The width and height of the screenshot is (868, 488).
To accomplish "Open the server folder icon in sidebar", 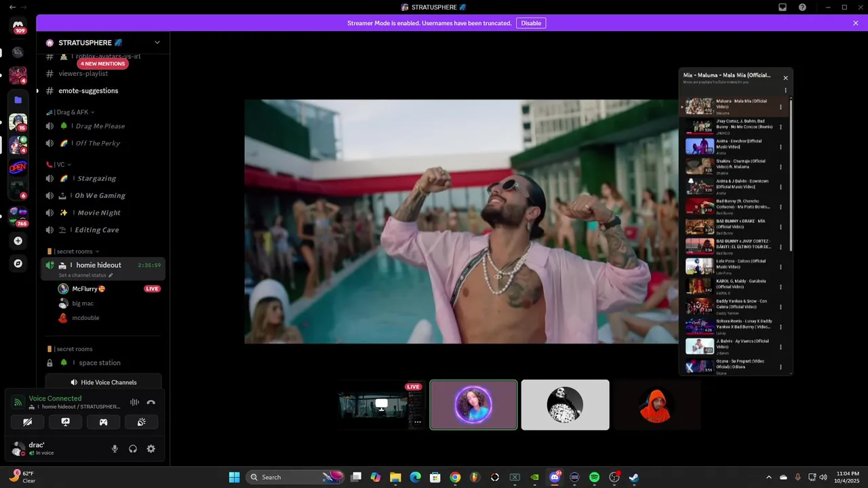I will click(18, 100).
